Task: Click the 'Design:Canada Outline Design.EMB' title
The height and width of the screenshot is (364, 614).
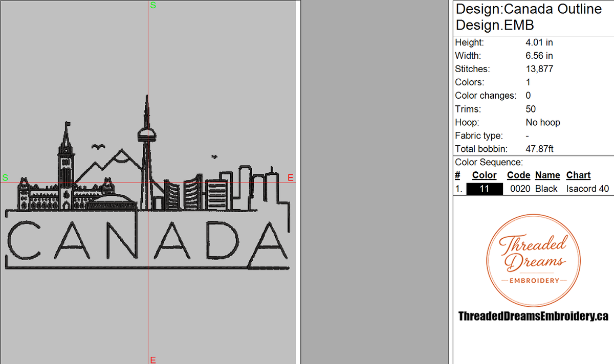Action: 529,16
